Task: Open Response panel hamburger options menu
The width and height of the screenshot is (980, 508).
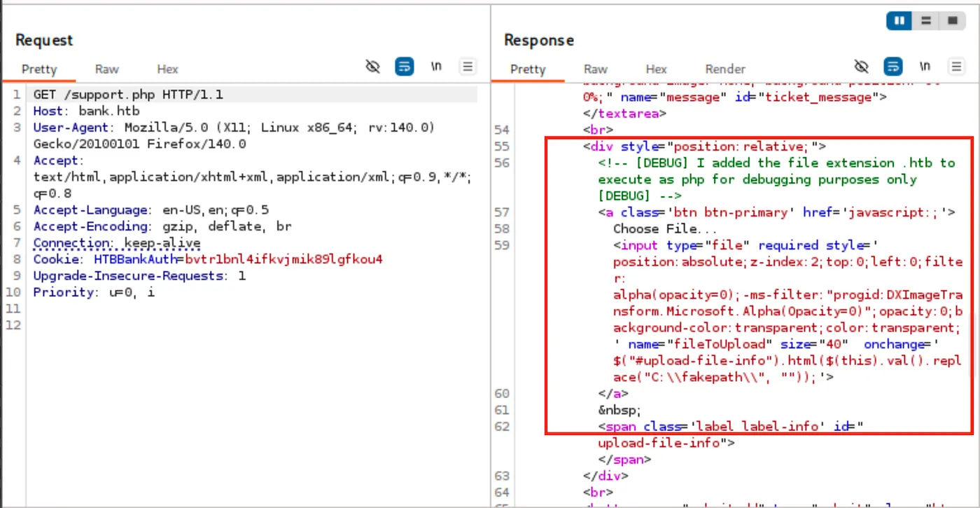Action: pos(956,67)
